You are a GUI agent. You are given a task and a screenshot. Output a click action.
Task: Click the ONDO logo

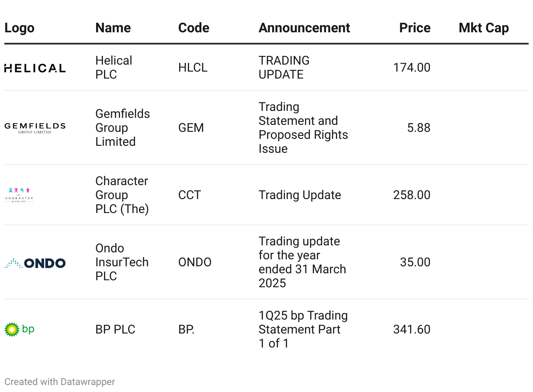(x=35, y=263)
